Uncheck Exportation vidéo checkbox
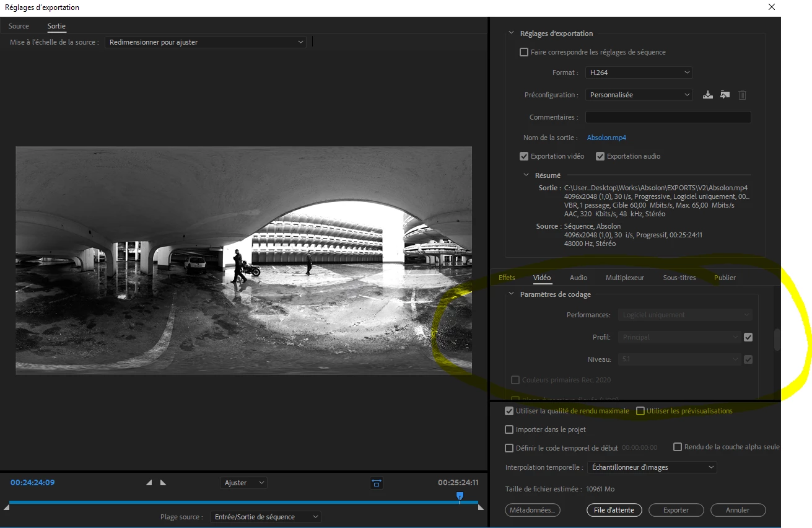This screenshot has height=528, width=812. (524, 156)
